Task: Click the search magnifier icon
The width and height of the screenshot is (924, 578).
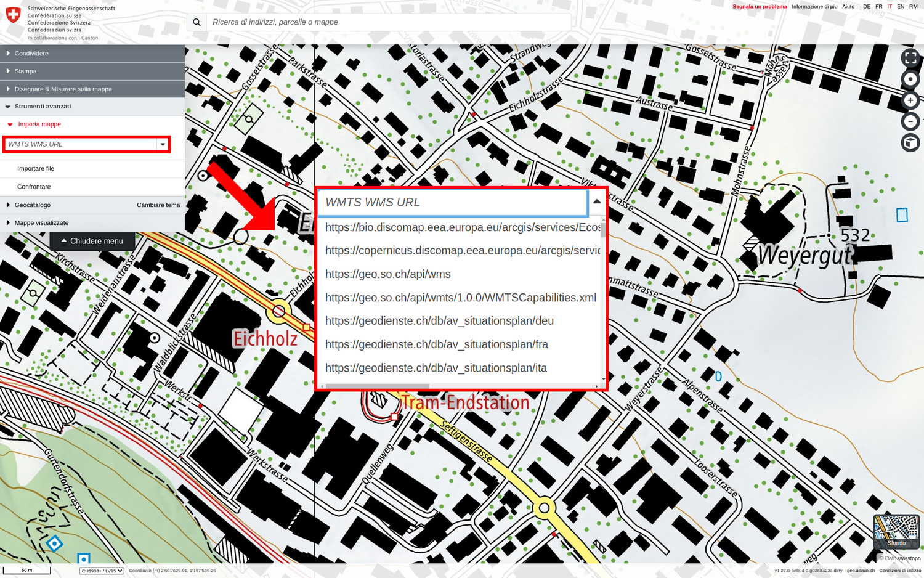Action: pyautogui.click(x=197, y=22)
